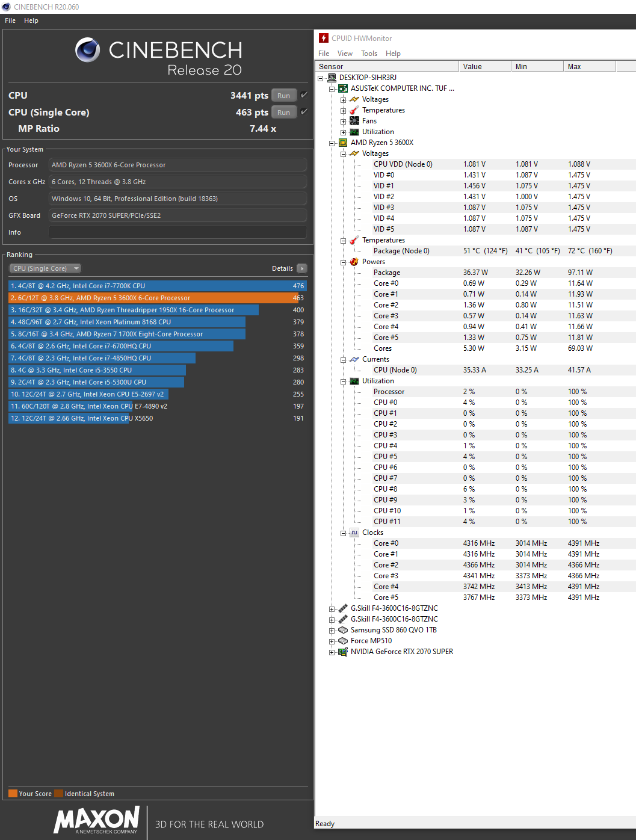Click the Info text field
The height and width of the screenshot is (840, 636).
point(178,232)
